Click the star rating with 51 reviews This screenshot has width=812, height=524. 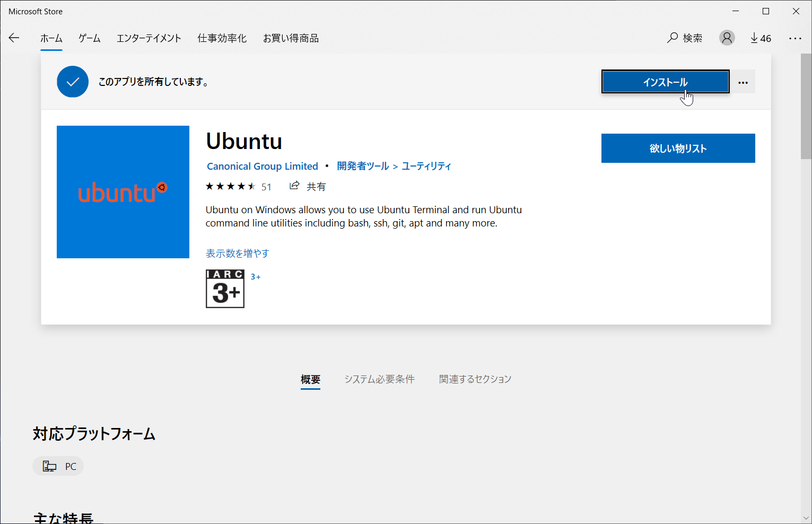click(239, 186)
